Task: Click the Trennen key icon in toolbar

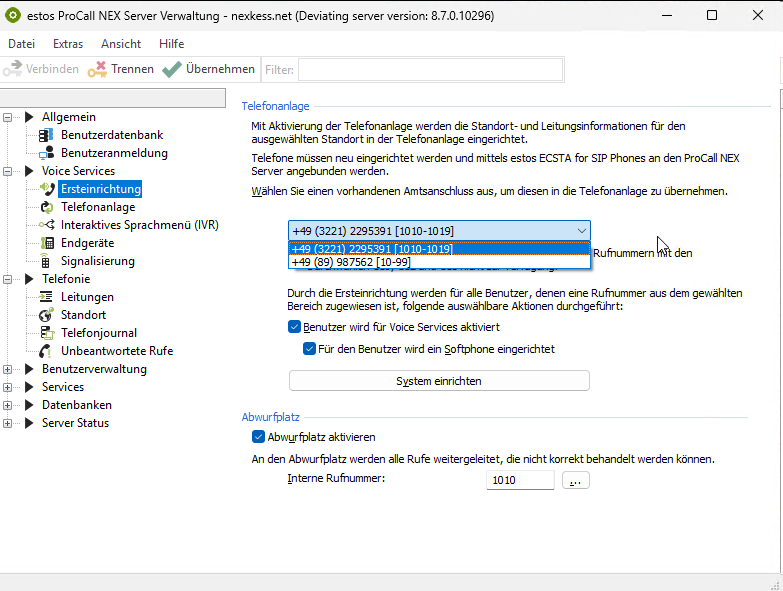Action: (97, 69)
